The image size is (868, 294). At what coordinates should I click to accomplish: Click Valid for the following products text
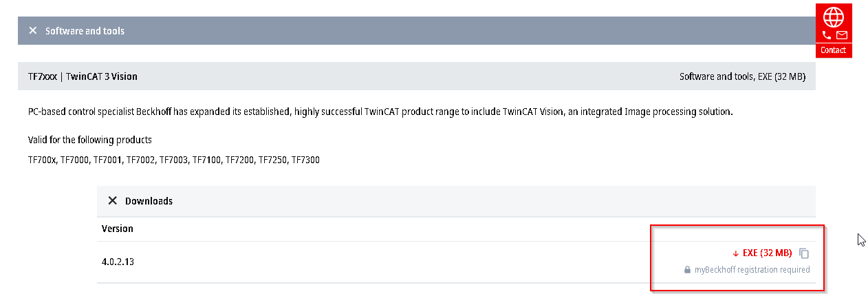(x=90, y=140)
